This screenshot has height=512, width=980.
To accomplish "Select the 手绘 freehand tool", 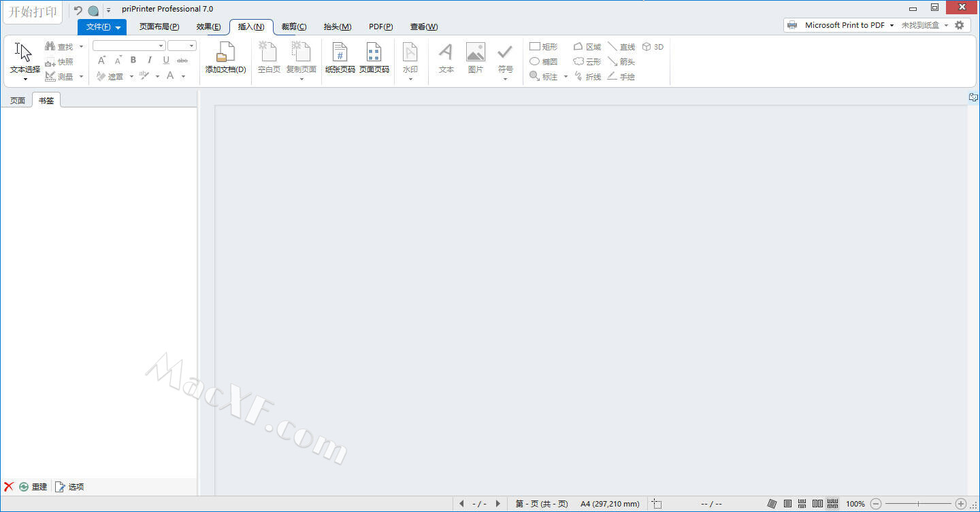I will pyautogui.click(x=621, y=77).
